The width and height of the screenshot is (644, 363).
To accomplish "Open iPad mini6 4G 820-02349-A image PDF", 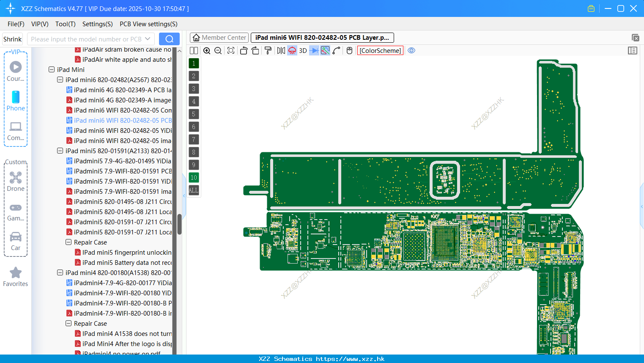I will tap(119, 100).
